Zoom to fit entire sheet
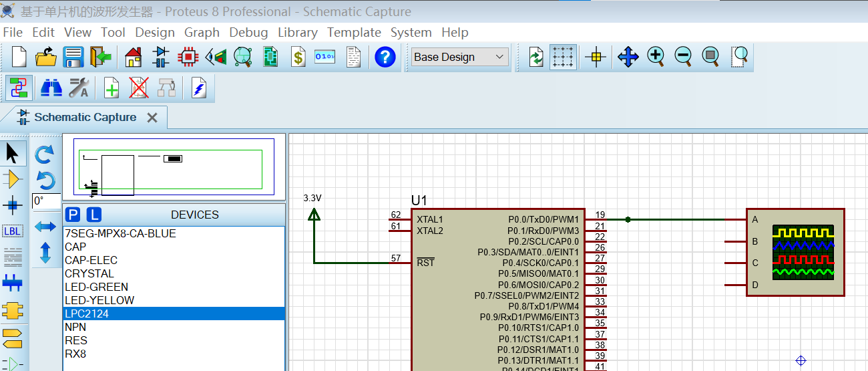Screen dimensions: 868x371 (711, 57)
